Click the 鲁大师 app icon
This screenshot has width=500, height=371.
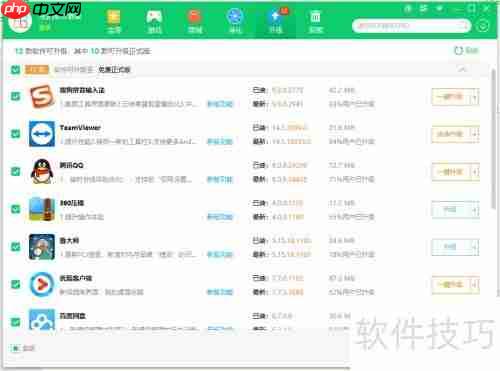pos(42,247)
